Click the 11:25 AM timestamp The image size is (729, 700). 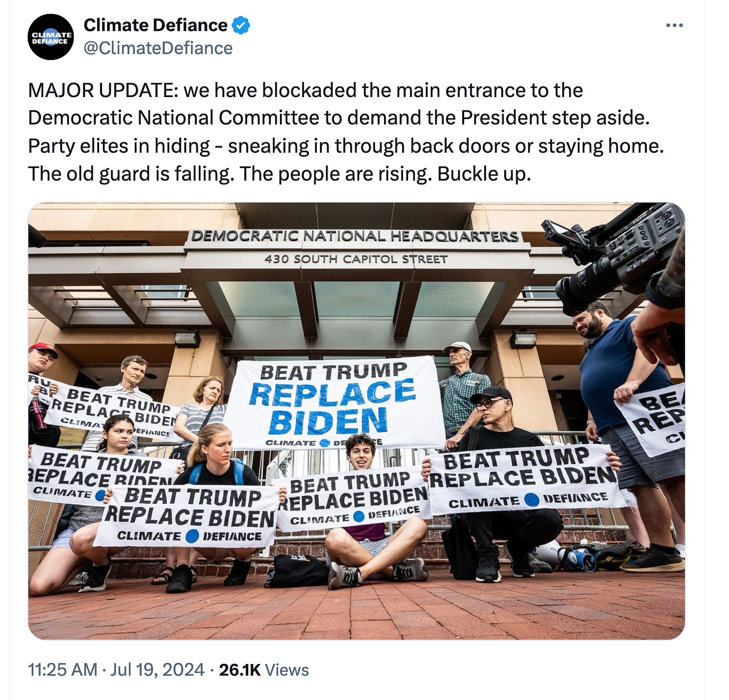(x=63, y=669)
